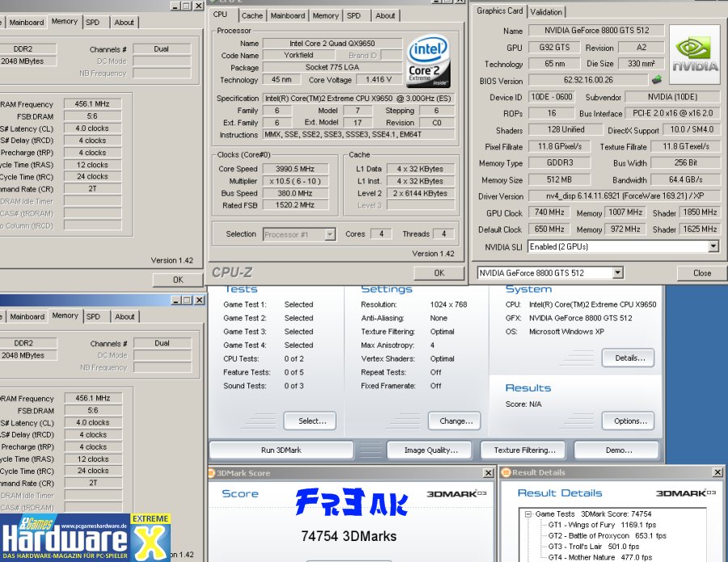Select the Graphics Card tab in GPU-Z
This screenshot has height=562, width=728.
[500, 11]
